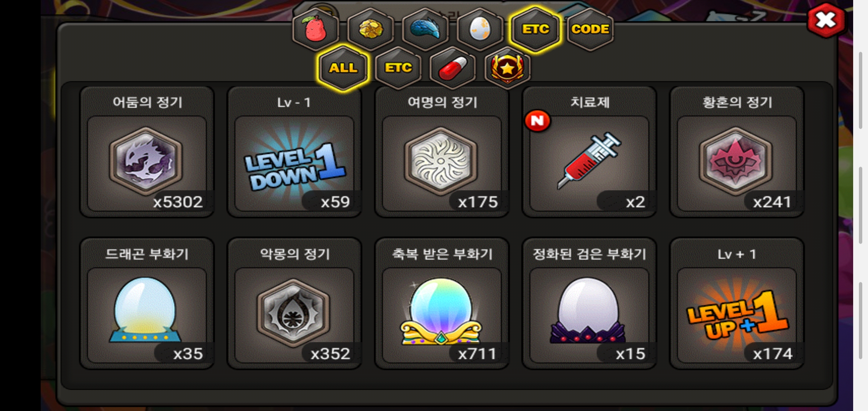Image resolution: width=868 pixels, height=411 pixels.
Task: Switch to the egg category tab
Action: click(x=480, y=29)
